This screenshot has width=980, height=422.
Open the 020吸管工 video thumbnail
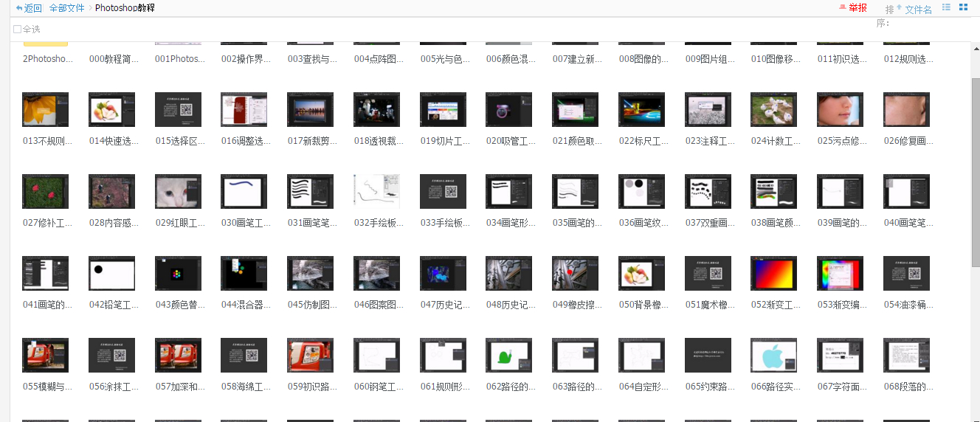(509, 110)
